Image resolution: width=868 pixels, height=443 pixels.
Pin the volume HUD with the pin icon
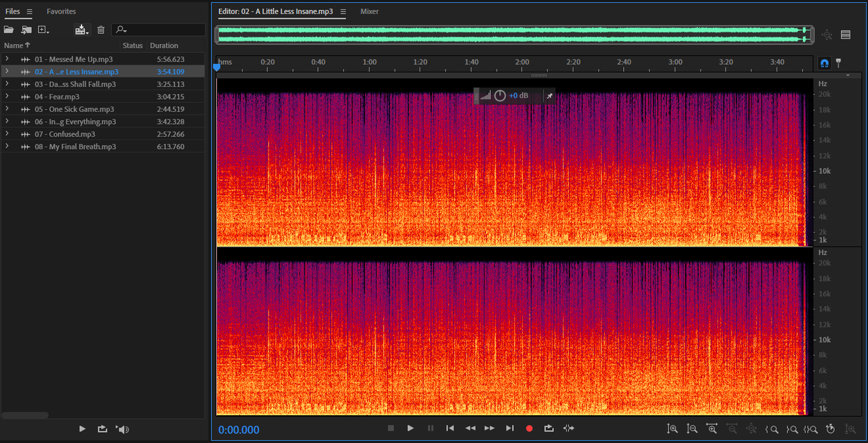(x=550, y=96)
